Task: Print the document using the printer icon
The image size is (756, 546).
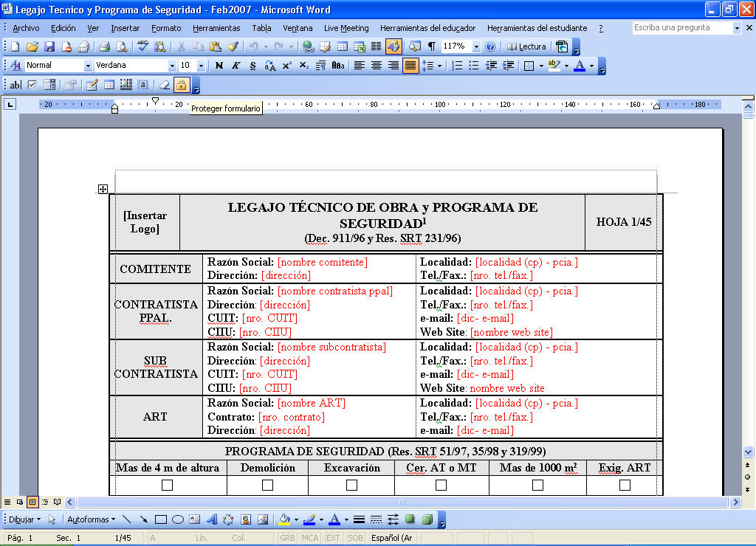Action: click(x=104, y=46)
